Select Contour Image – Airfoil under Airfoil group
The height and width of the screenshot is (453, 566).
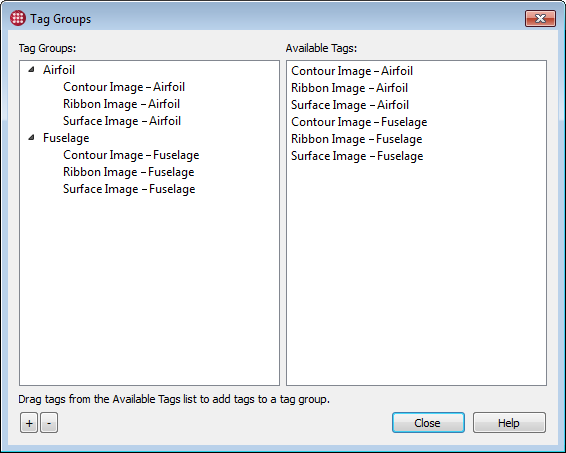124,87
